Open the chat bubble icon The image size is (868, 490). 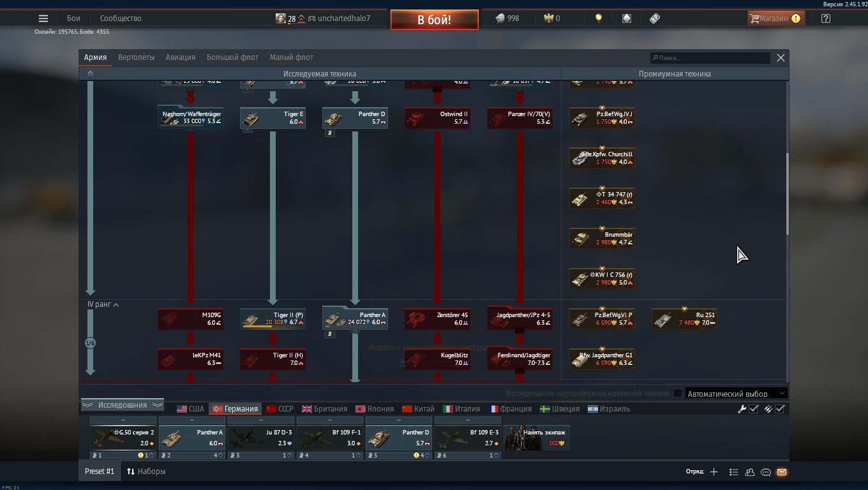point(766,472)
